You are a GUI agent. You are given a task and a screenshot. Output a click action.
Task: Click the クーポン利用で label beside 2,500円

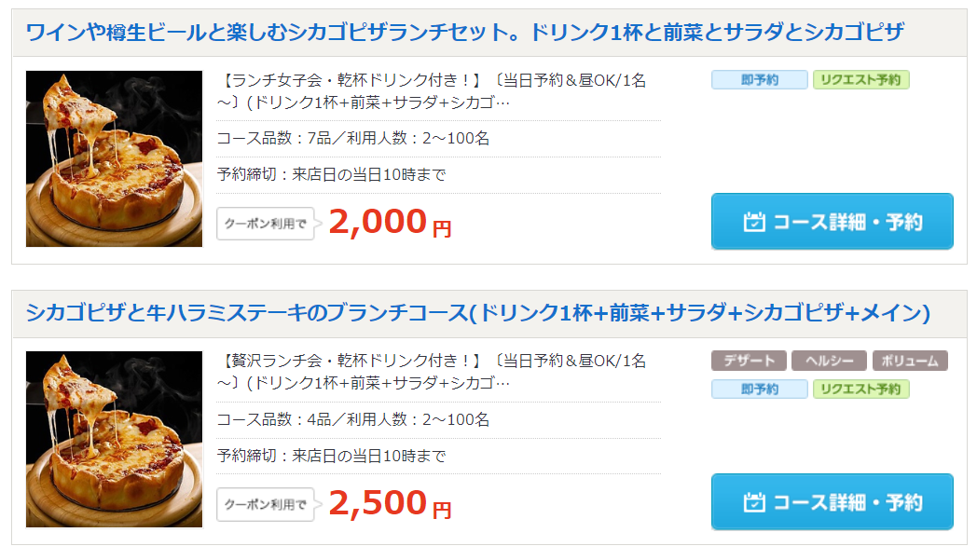click(x=266, y=504)
